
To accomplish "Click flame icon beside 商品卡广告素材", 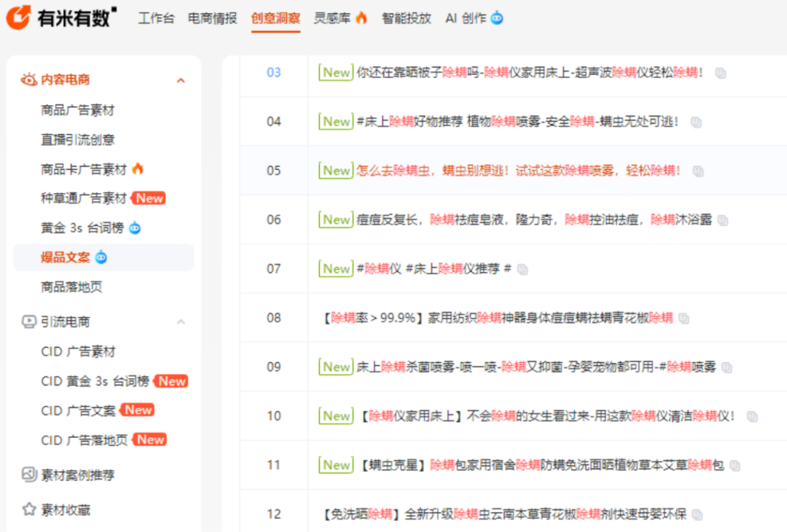I will pyautogui.click(x=138, y=168).
